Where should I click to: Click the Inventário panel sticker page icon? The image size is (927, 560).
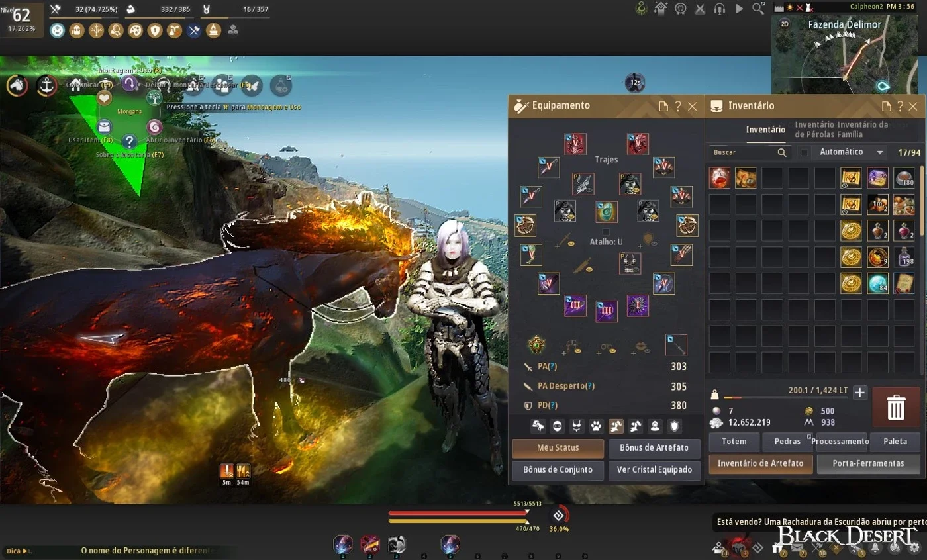coord(887,106)
